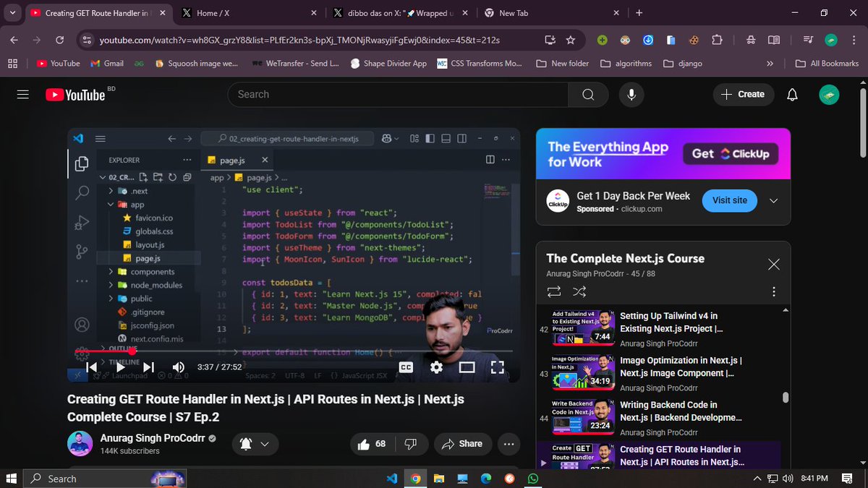The image size is (868, 488).
Task: Play Writing Backend Code in Next.js video
Action: [x=659, y=418]
